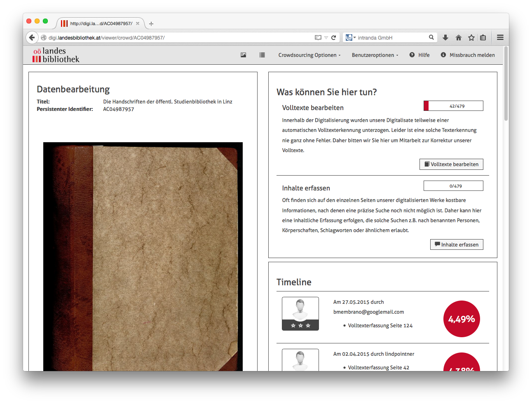The height and width of the screenshot is (404, 532).
Task: Go to browser home page icon
Action: click(x=459, y=38)
